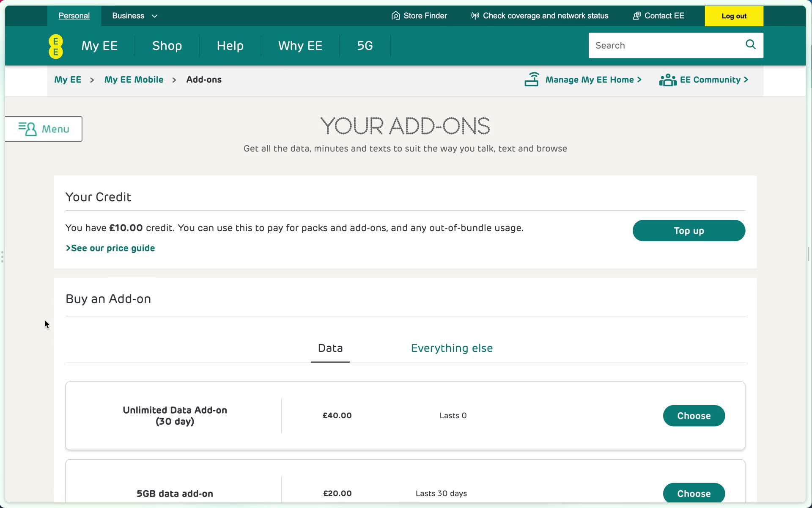The width and height of the screenshot is (812, 508).
Task: Click the Manage My EE Home router icon
Action: pos(532,79)
